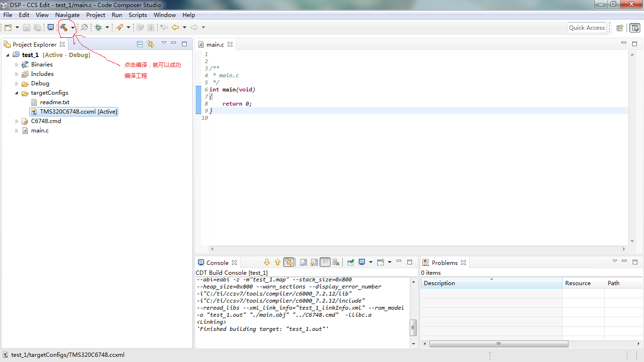Click the Open Console icon
Image resolution: width=644 pixels, height=362 pixels.
[x=381, y=262]
